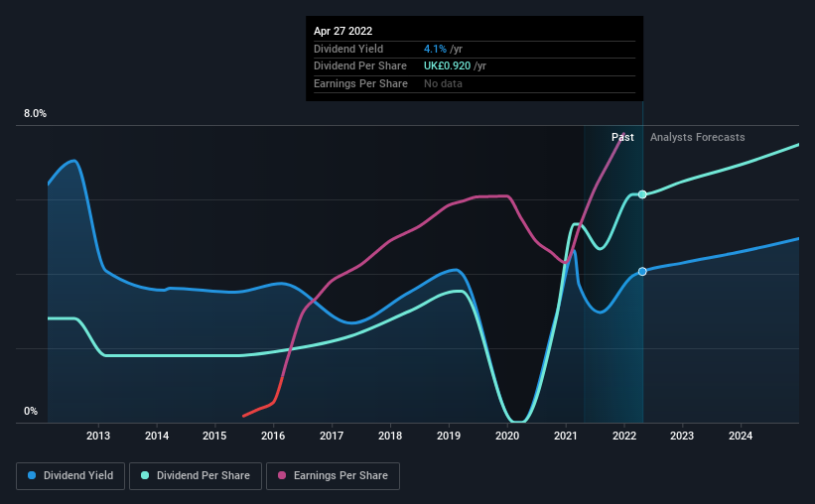Viewport: 815px width, 504px height.
Task: Toggle the Dividend Per Share legend button
Action: click(x=196, y=476)
